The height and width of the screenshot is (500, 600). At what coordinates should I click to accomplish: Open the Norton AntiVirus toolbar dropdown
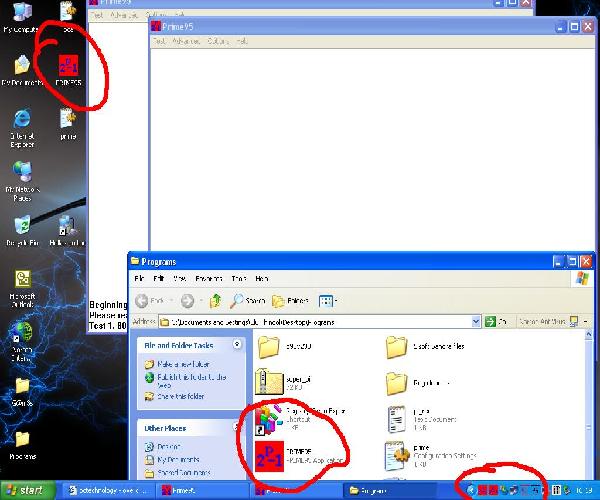(585, 322)
